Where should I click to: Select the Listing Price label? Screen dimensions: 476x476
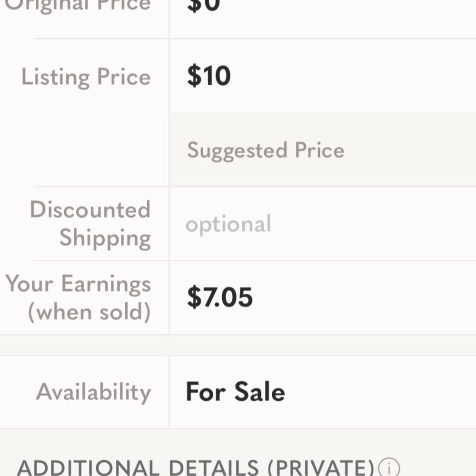click(86, 77)
